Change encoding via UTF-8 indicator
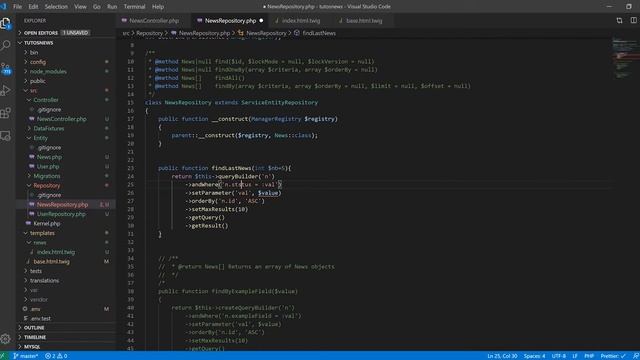Viewport: 640px width, 360px height. click(x=559, y=356)
